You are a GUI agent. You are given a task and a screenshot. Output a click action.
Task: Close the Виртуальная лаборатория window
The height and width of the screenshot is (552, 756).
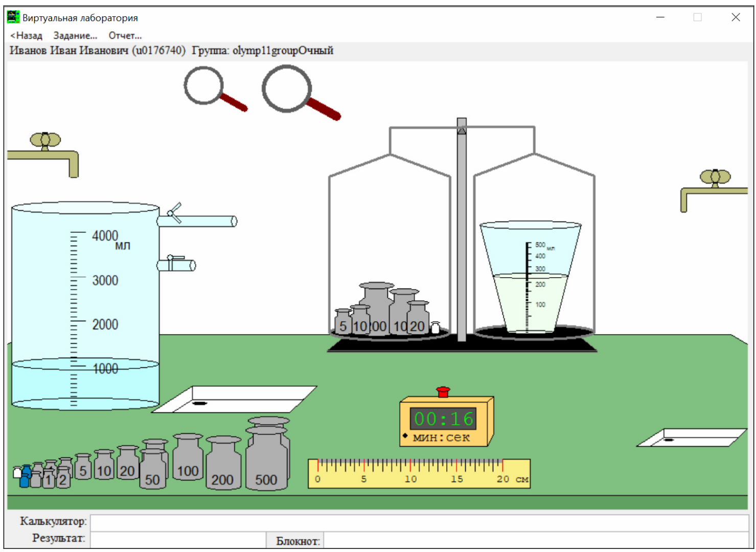click(x=736, y=17)
